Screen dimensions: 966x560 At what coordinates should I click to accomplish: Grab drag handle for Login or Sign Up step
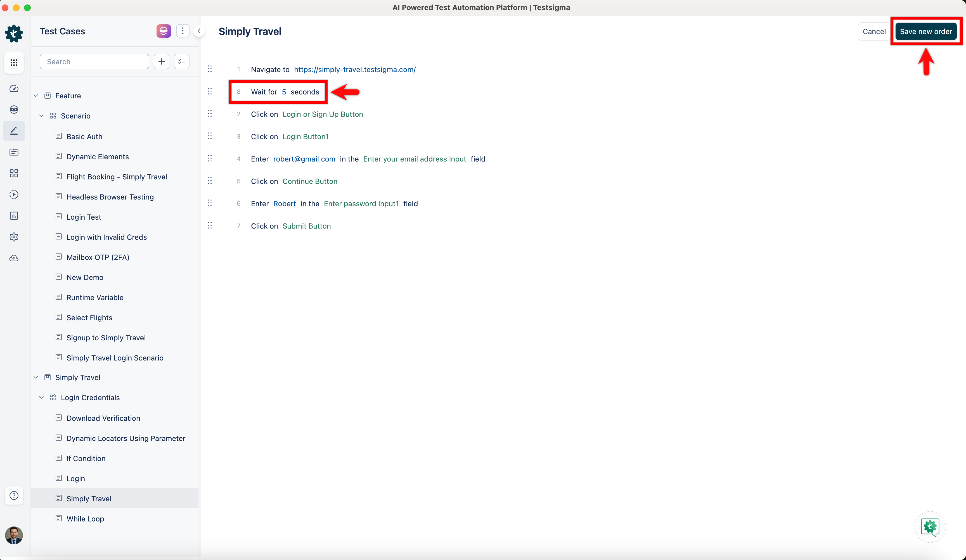click(210, 114)
